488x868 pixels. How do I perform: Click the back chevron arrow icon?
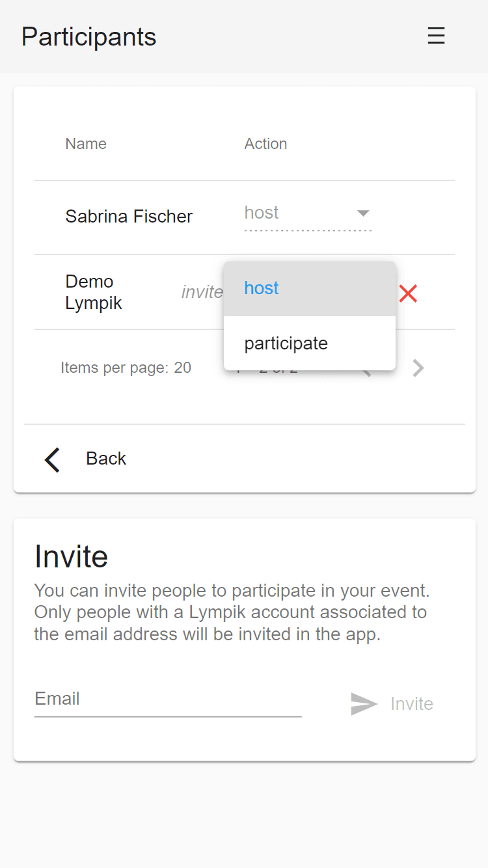tap(52, 459)
